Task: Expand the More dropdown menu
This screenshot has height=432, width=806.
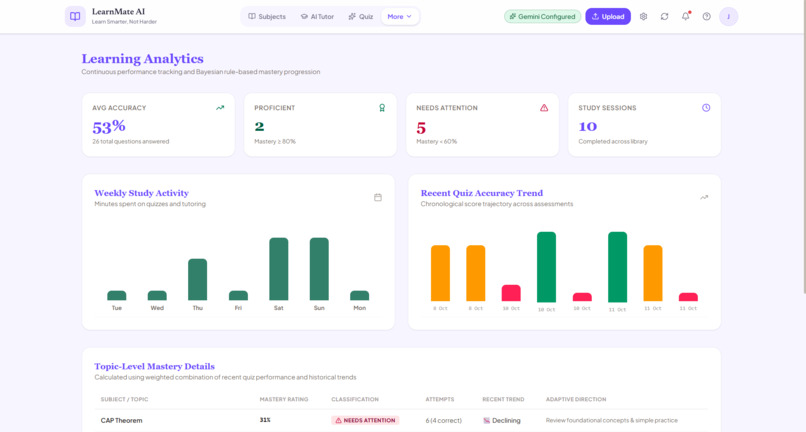Action: [x=400, y=16]
